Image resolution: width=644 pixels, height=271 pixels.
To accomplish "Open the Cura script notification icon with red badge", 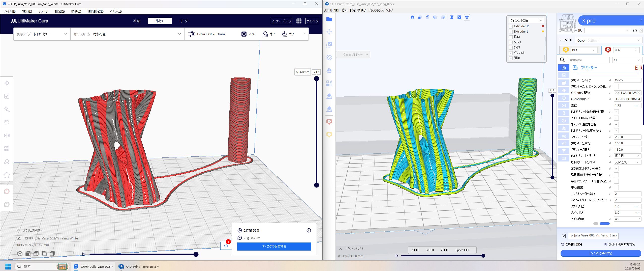I will [x=226, y=246].
